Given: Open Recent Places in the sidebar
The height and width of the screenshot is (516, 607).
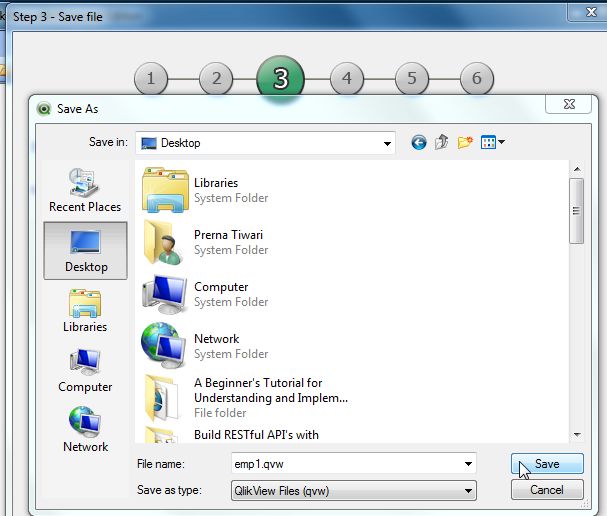Looking at the screenshot, I should [85, 190].
